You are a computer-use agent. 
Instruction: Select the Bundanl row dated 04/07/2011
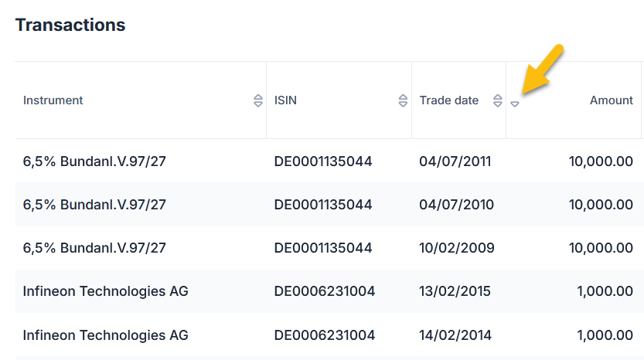coord(329,161)
